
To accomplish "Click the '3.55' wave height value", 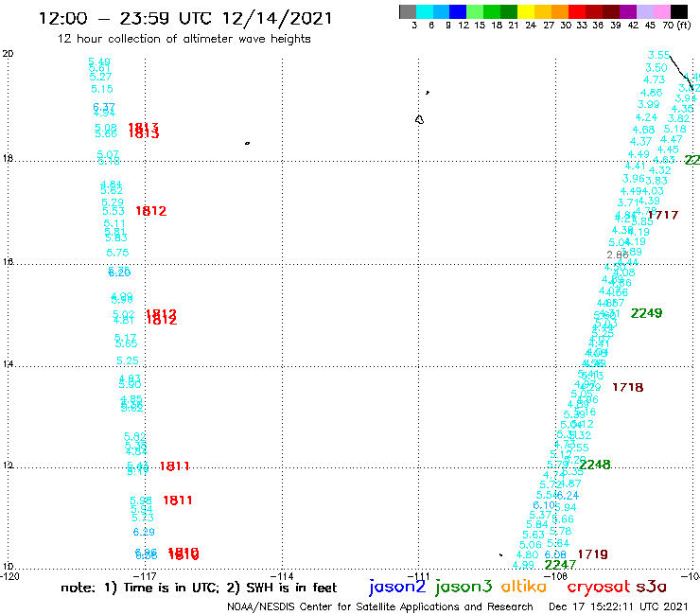I will [x=659, y=55].
